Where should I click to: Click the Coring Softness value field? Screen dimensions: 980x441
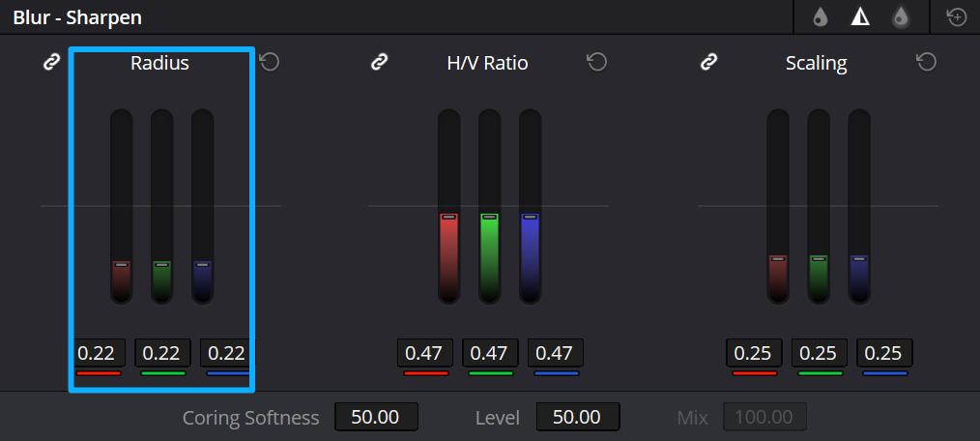click(376, 417)
